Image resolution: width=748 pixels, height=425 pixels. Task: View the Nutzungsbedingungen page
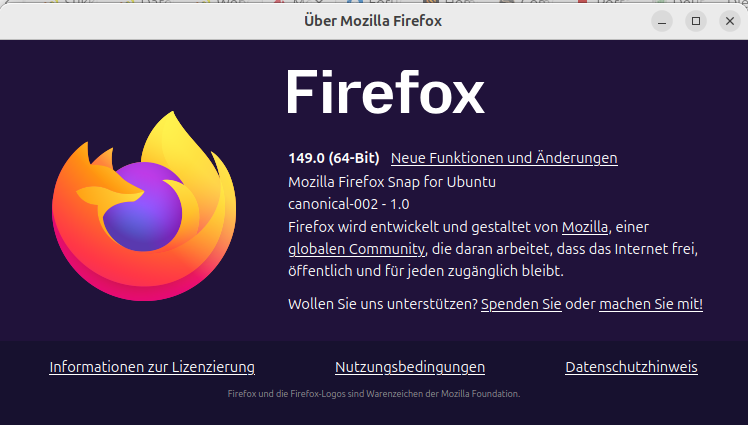tap(410, 367)
